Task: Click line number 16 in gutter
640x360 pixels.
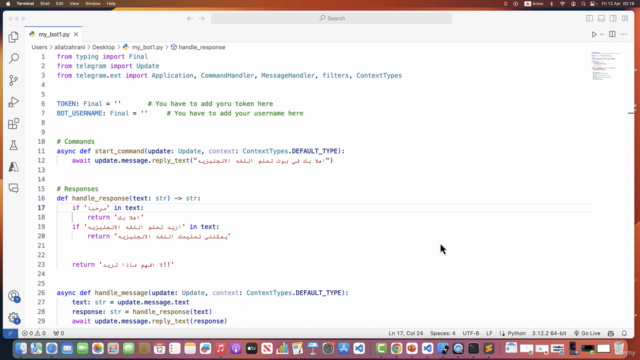Action: (x=41, y=198)
